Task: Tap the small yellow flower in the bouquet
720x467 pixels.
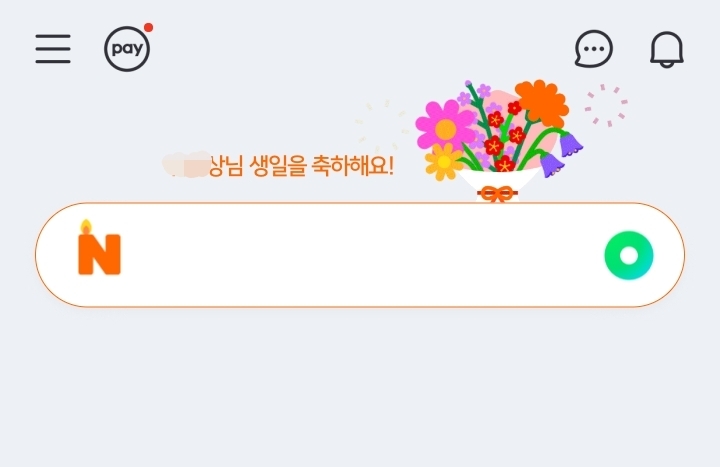Action: pyautogui.click(x=443, y=162)
